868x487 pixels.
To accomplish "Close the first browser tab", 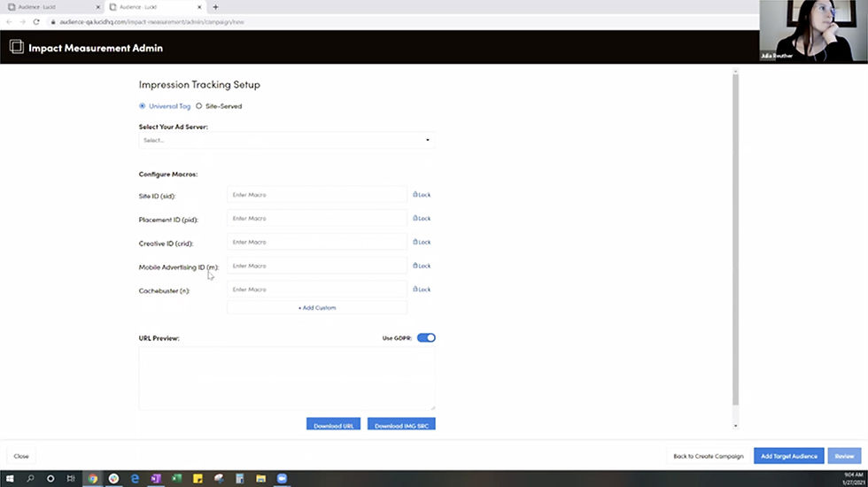I will [x=98, y=7].
